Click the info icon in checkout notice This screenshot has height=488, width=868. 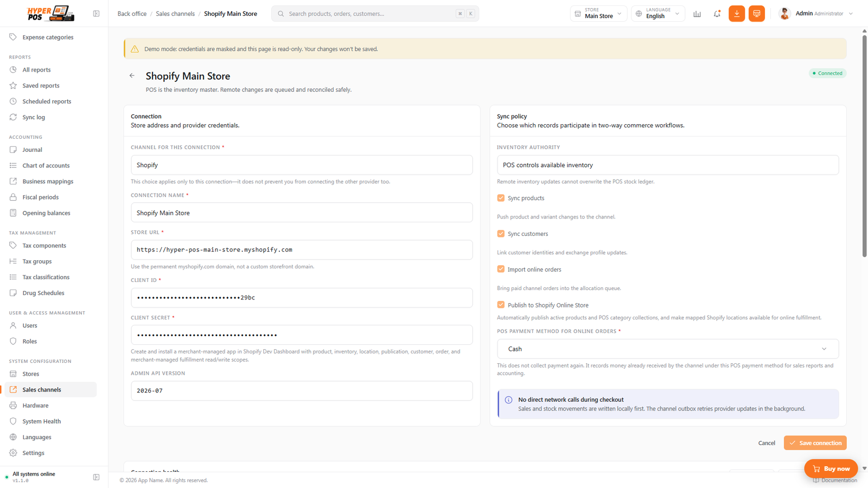508,400
